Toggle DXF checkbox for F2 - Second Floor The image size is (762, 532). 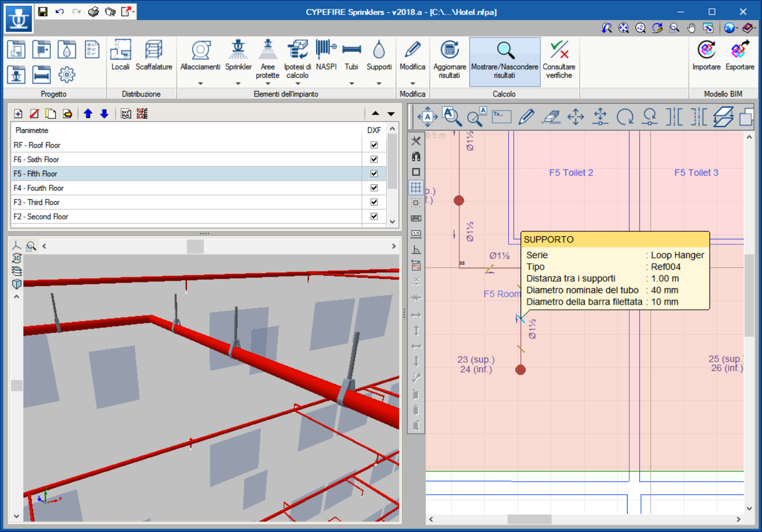pyautogui.click(x=374, y=216)
